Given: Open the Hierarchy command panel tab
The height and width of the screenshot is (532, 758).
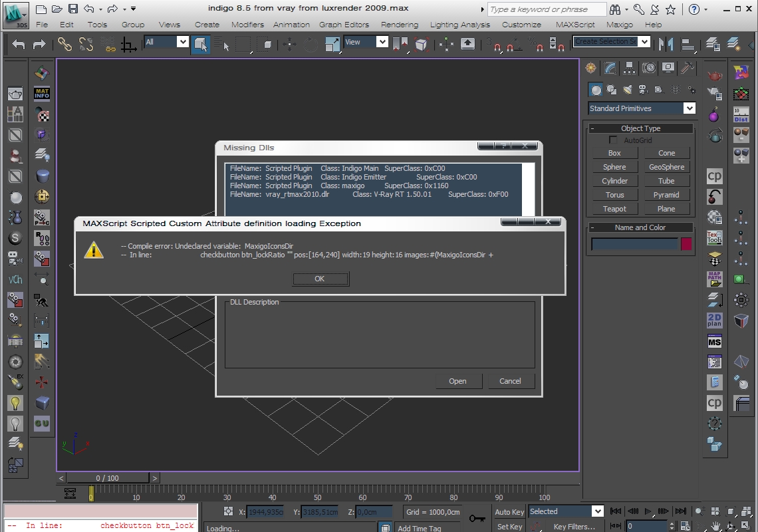Looking at the screenshot, I should coord(630,68).
